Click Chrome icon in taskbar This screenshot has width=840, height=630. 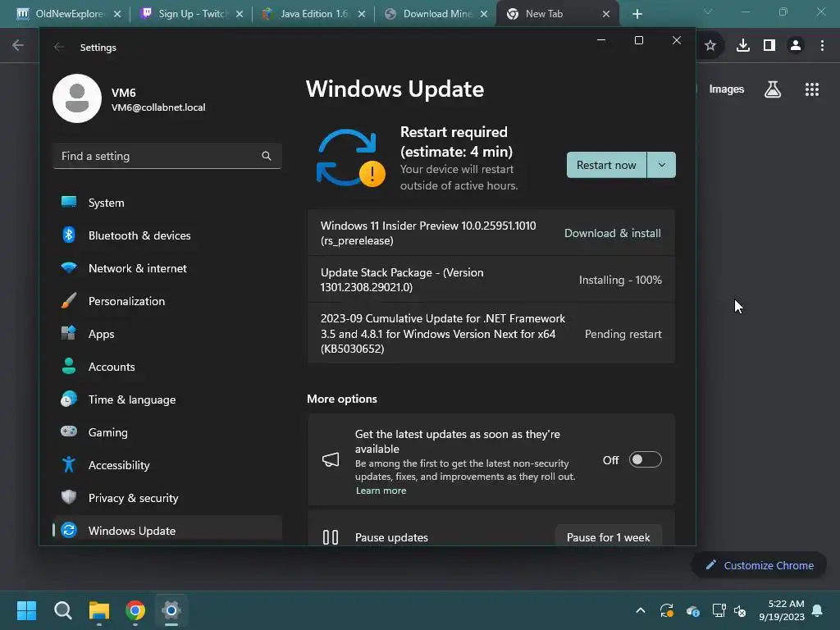tap(135, 610)
